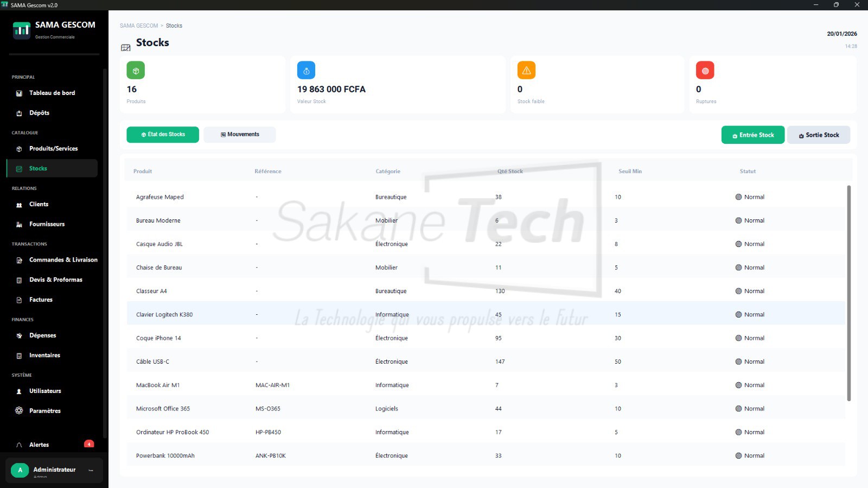Click the Alertes bell icon
The width and height of the screenshot is (868, 488).
click(19, 445)
